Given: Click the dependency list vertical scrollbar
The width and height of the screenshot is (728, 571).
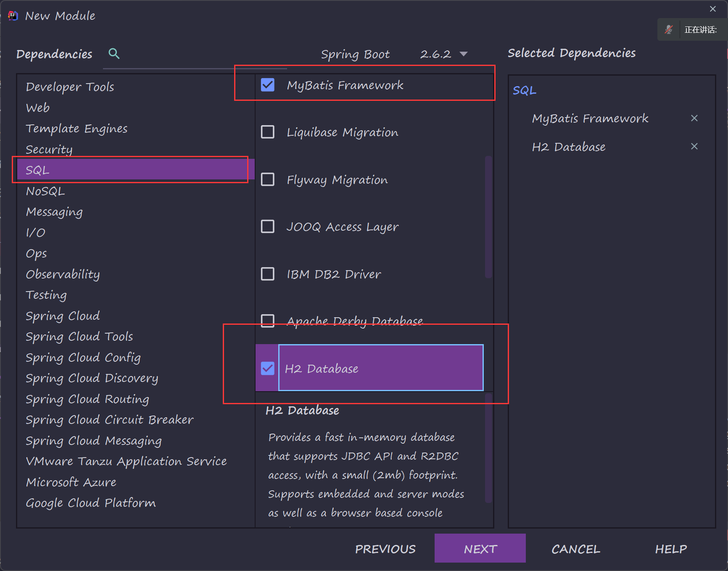Looking at the screenshot, I should 488,217.
